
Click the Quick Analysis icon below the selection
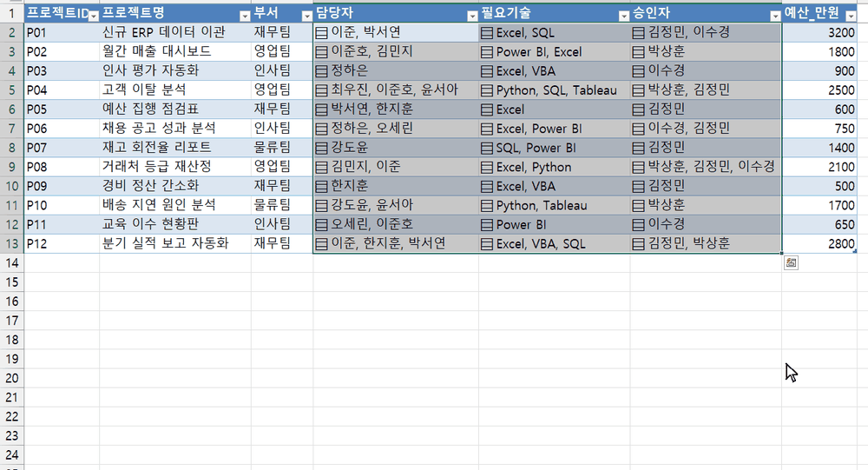[791, 262]
